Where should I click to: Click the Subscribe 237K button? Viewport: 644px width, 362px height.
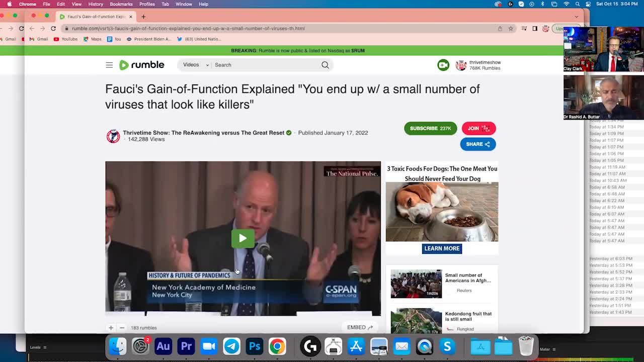430,128
